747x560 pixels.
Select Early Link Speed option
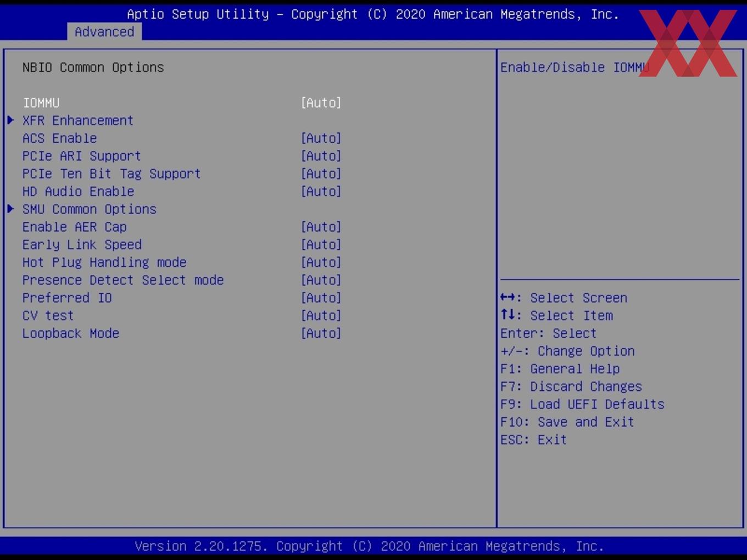(82, 245)
